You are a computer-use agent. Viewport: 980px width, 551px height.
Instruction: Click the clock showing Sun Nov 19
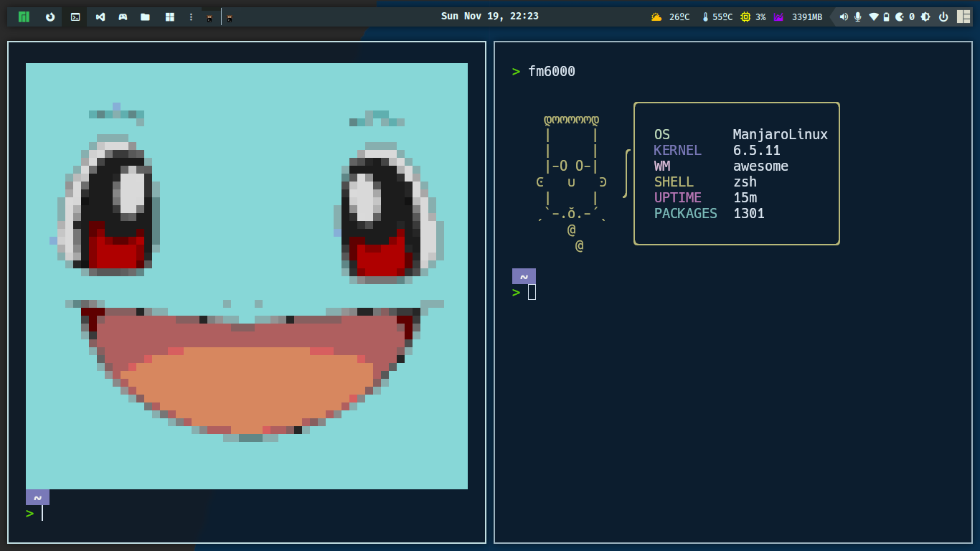pyautogui.click(x=489, y=16)
